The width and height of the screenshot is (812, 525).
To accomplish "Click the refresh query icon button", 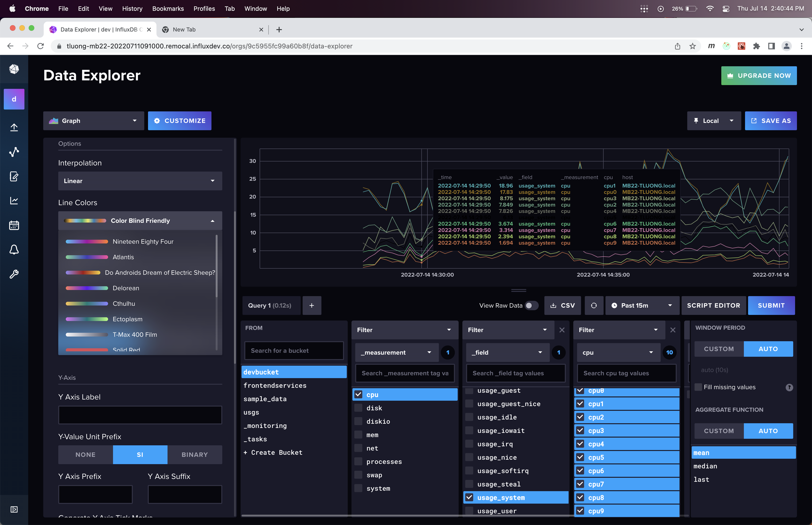I will tap(594, 306).
